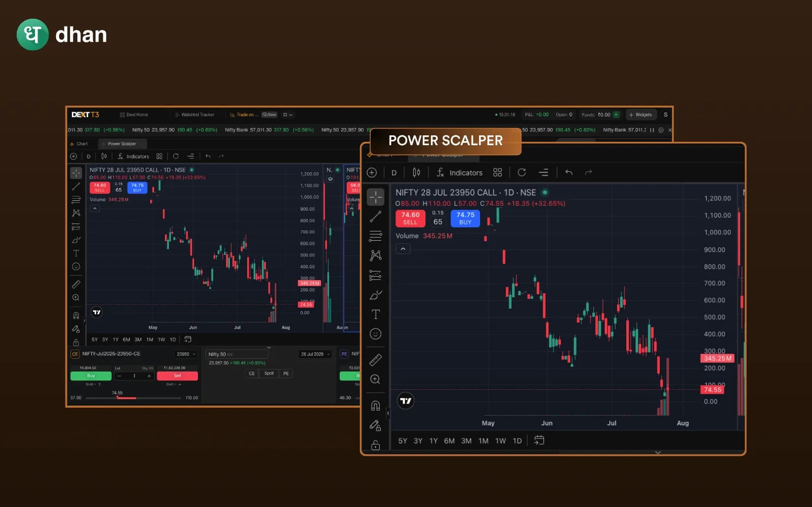
Task: Open Dext Home in the DEXT T3 window
Action: (x=134, y=115)
